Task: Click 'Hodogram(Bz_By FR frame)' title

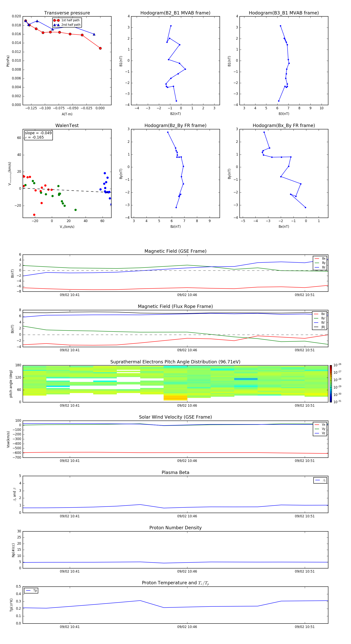Action: click(175, 125)
